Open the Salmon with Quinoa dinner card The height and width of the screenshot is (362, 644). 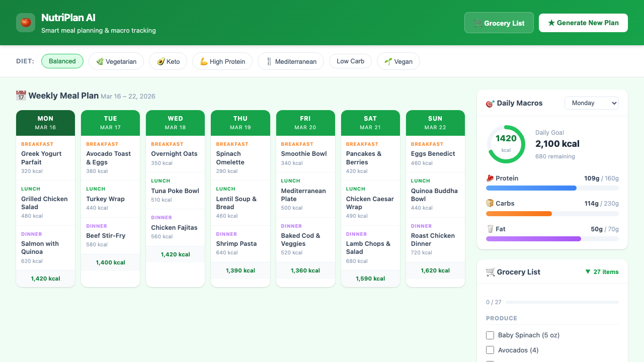(45, 247)
